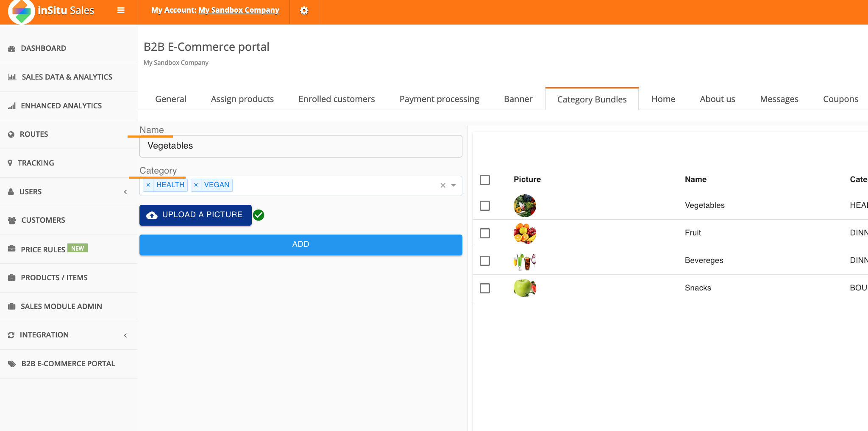Select the Fruit row checkbox
This screenshot has width=868, height=431.
(485, 233)
